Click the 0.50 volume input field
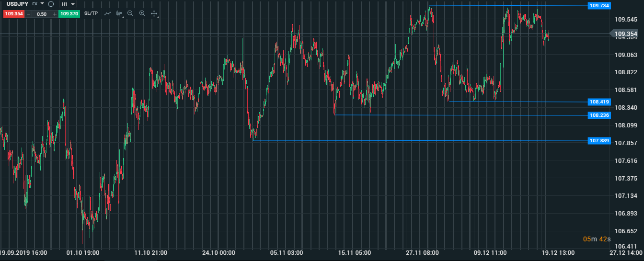This screenshot has height=261, width=644. click(x=42, y=14)
